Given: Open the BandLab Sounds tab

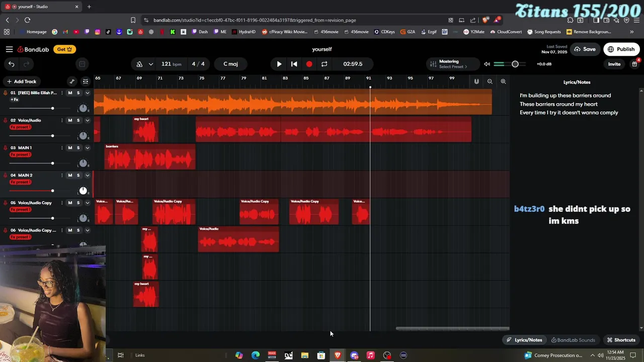Looking at the screenshot, I should 573,340.
